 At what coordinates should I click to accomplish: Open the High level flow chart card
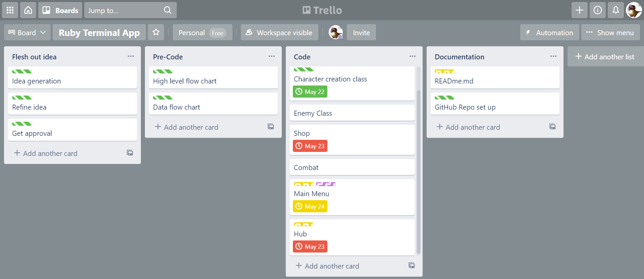point(213,77)
